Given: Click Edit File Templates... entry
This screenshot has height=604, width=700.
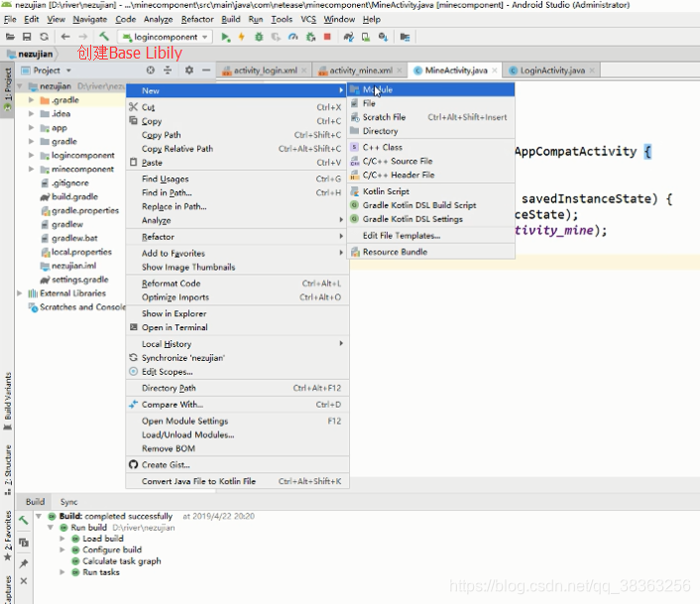Looking at the screenshot, I should [431, 236].
